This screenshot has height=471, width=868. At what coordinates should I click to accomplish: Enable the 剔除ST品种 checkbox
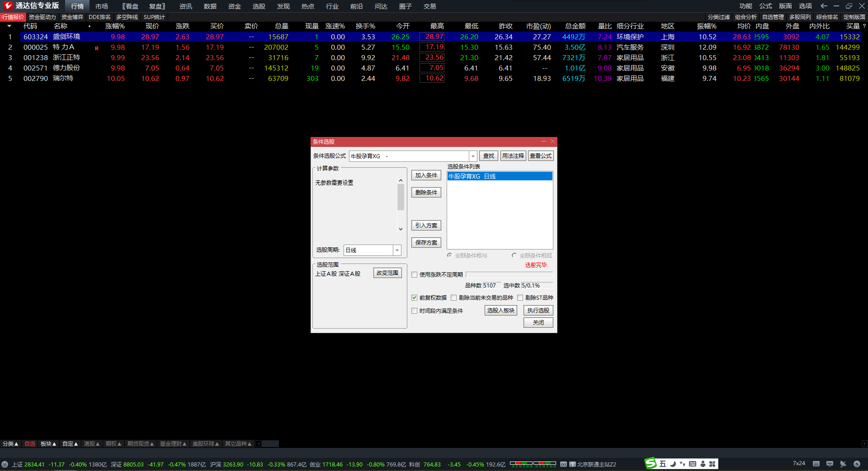point(520,298)
